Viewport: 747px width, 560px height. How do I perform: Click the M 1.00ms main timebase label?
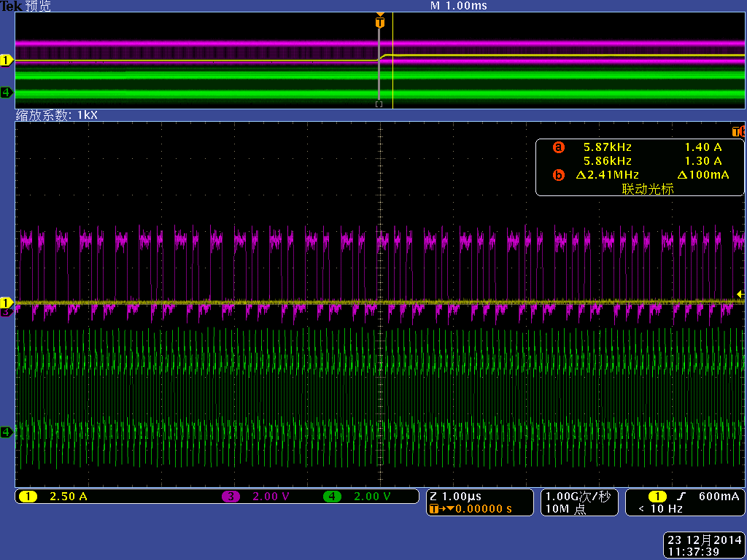[x=458, y=6]
